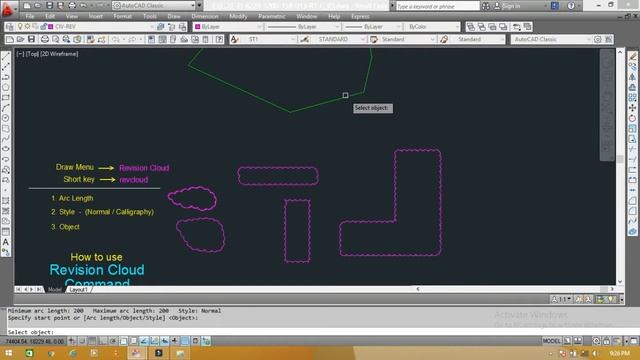The image size is (640, 360).
Task: Click MODEL space button in status bar
Action: [x=551, y=341]
